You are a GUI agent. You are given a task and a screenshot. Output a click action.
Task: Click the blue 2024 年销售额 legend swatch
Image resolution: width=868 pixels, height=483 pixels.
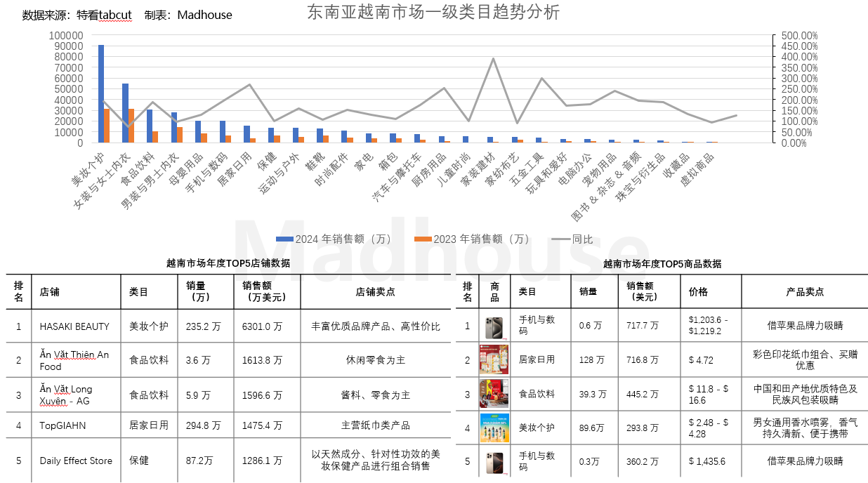point(284,239)
